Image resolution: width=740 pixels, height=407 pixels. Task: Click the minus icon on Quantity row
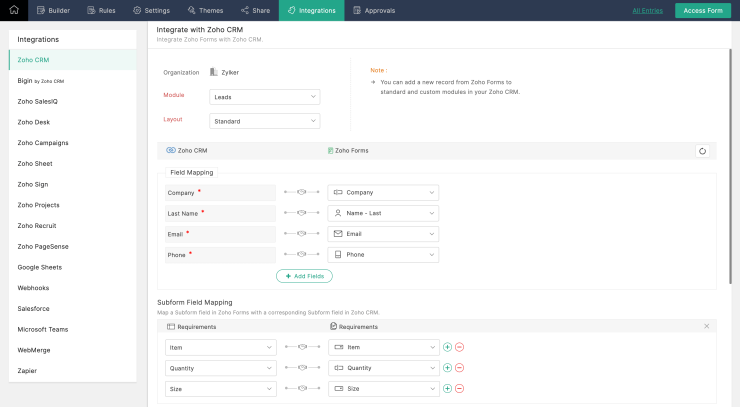pyautogui.click(x=460, y=367)
